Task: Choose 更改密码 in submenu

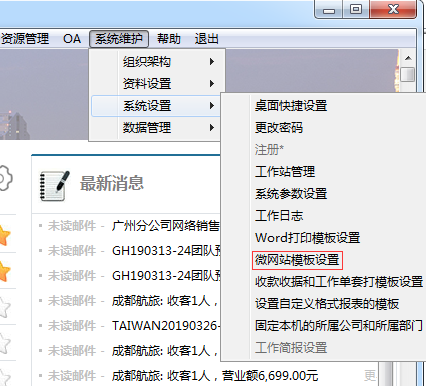Action: click(279, 128)
